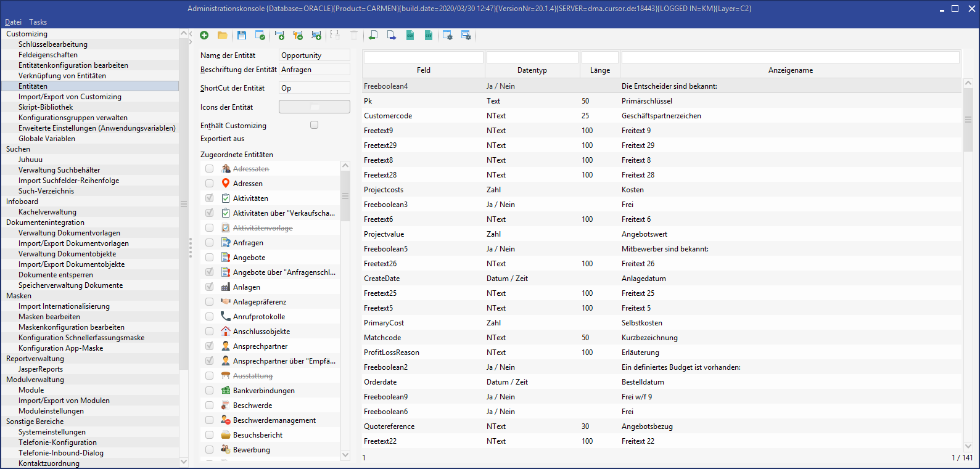The image size is (980, 469).
Task: Open the Tasks menu
Action: click(x=38, y=22)
